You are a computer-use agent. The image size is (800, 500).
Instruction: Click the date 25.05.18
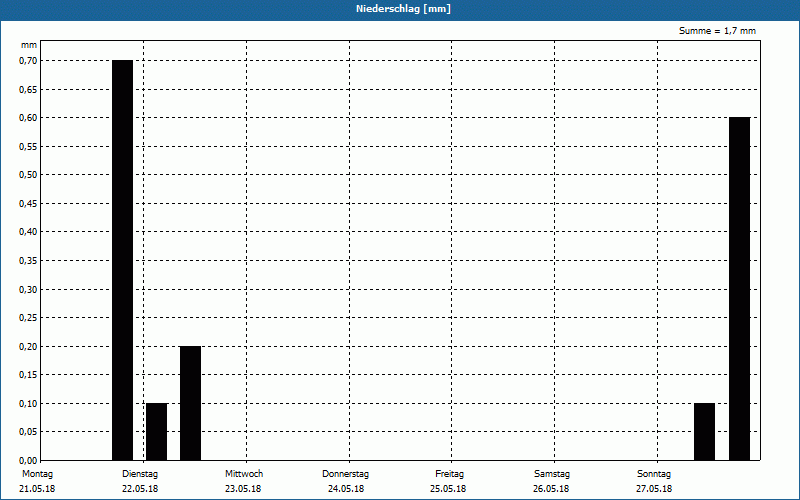tap(448, 489)
